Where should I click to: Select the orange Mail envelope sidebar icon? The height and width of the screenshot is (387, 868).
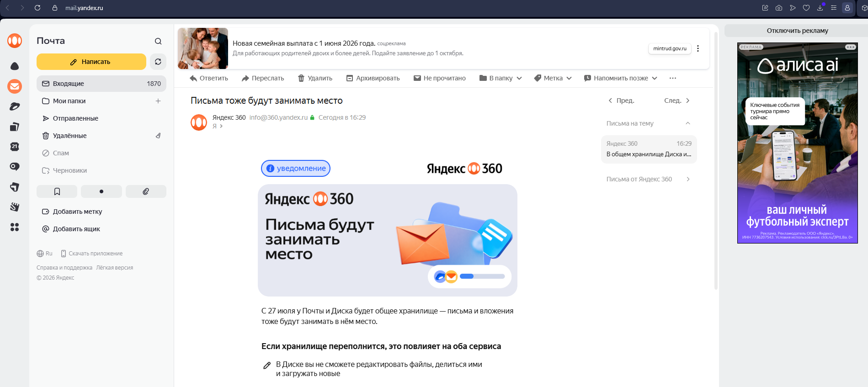(15, 86)
